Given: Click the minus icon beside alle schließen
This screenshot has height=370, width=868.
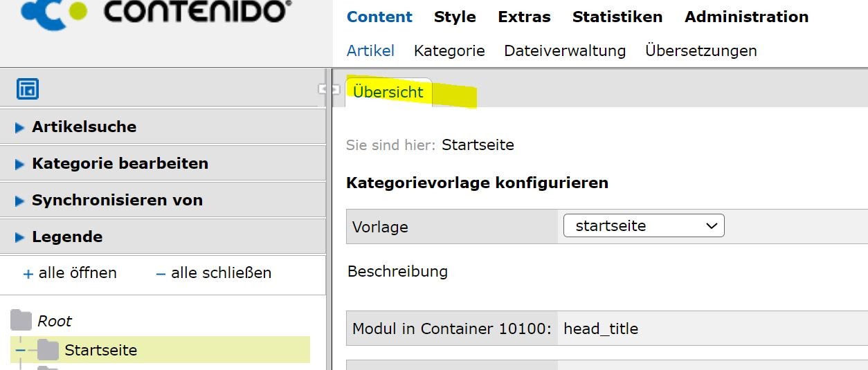Looking at the screenshot, I should [x=161, y=274].
